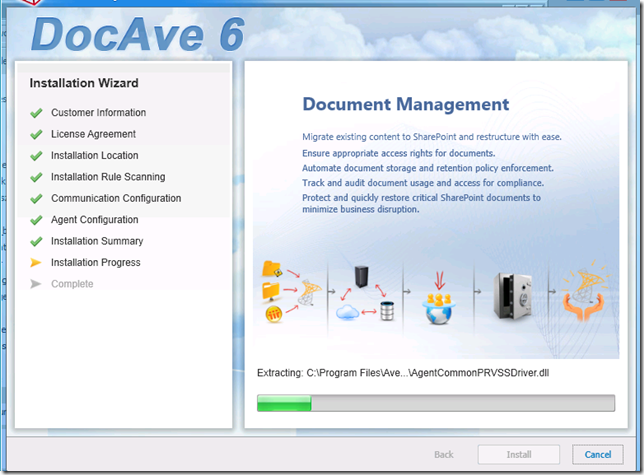The height and width of the screenshot is (475, 644).
Task: Click green checkmark beside Communication Configuration
Action: click(x=36, y=198)
